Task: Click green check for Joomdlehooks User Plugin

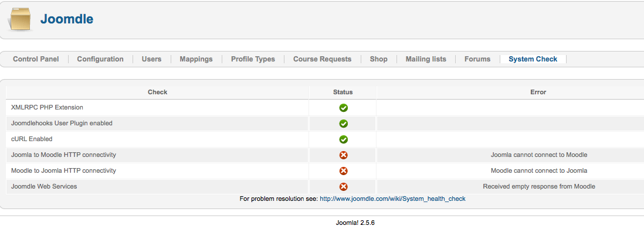Action: [x=343, y=124]
